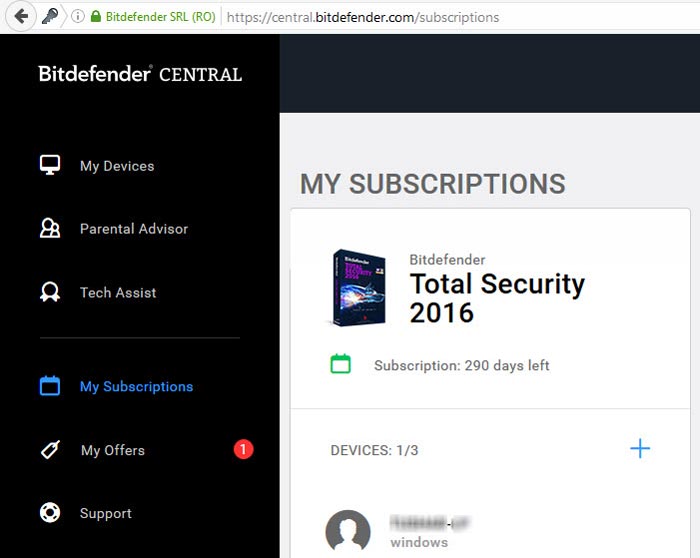Open the My Devices menu item
Screen dimensions: 700x558
pyautogui.click(x=117, y=166)
